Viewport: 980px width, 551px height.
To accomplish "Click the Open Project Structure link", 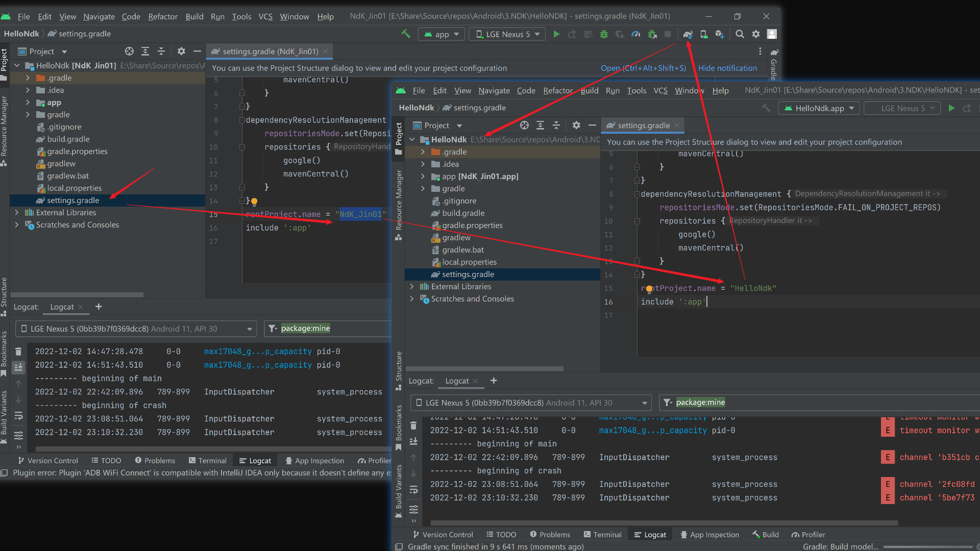I will pos(643,68).
